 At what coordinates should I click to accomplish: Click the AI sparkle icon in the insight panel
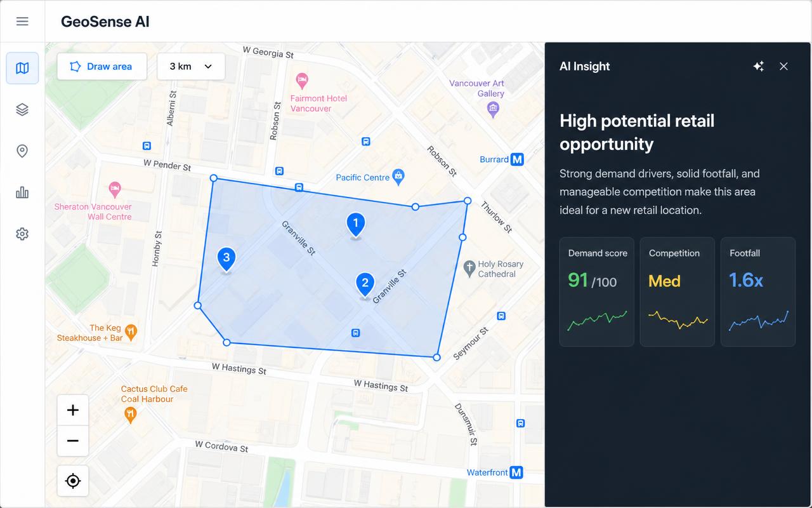click(758, 67)
